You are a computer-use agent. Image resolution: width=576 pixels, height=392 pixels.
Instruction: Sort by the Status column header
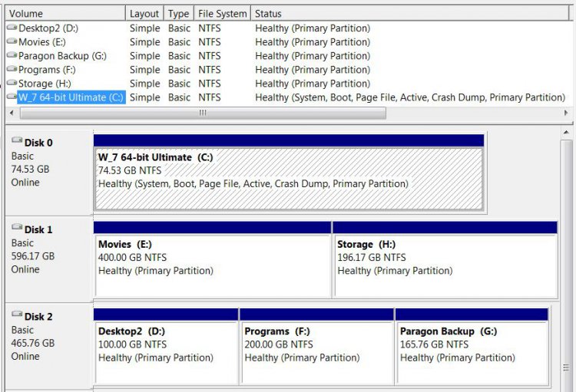pyautogui.click(x=409, y=14)
